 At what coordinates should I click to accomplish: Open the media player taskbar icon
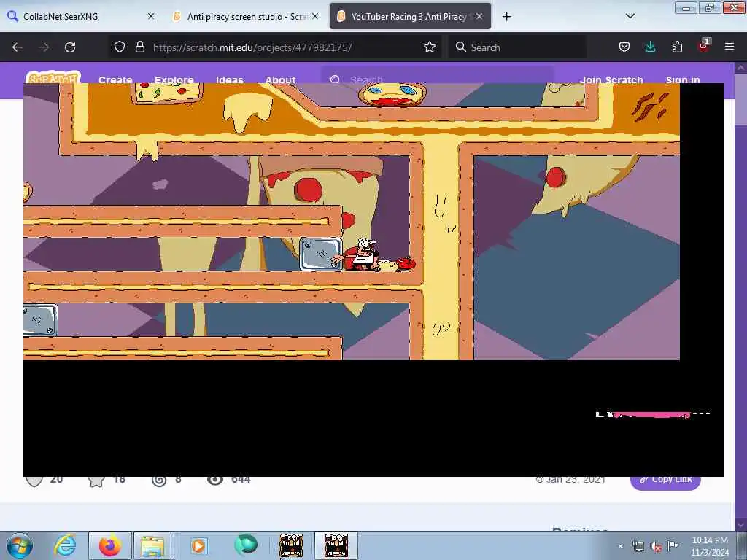tap(198, 545)
